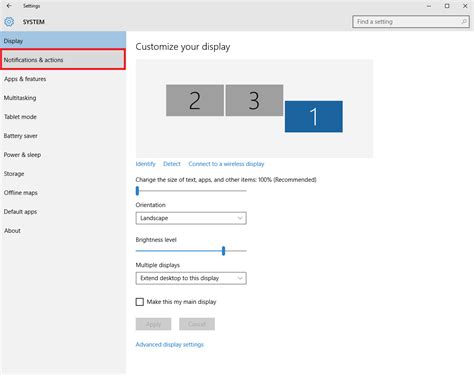Open Advanced display settings link
The image size is (474, 375).
169,345
